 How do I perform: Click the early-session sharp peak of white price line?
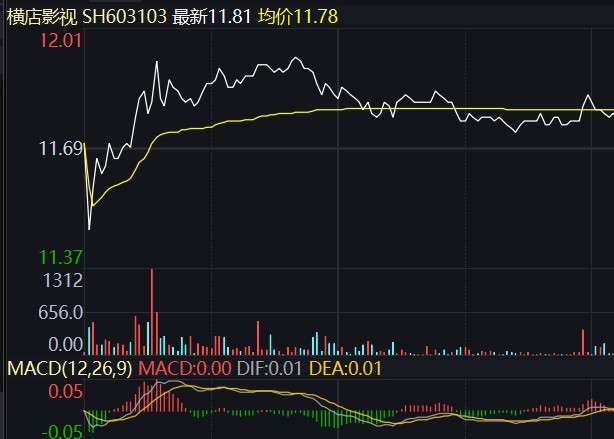[x=157, y=61]
